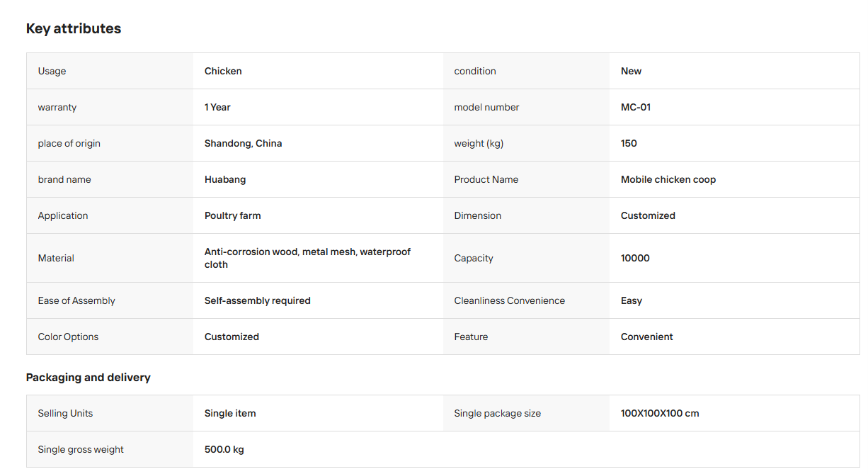Click the Material description text
This screenshot has height=474, width=868.
pyautogui.click(x=307, y=258)
